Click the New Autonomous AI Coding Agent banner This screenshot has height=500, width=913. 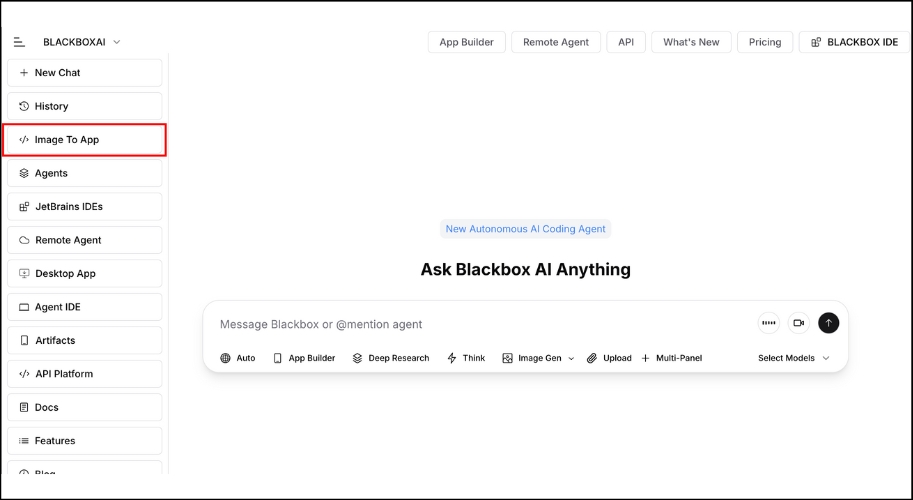pos(525,229)
